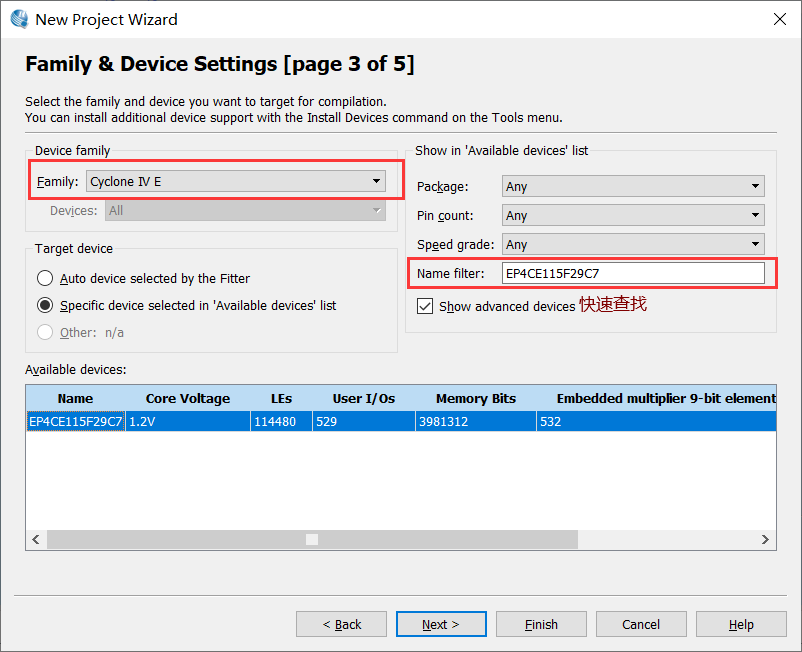Close the New Project Wizard dialog
This screenshot has width=802, height=652.
pyautogui.click(x=779, y=19)
